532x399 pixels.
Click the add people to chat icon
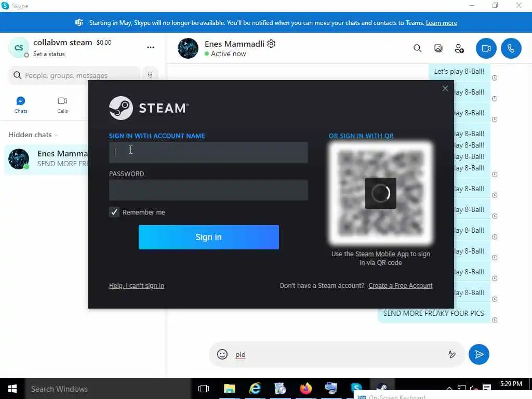[x=459, y=48]
